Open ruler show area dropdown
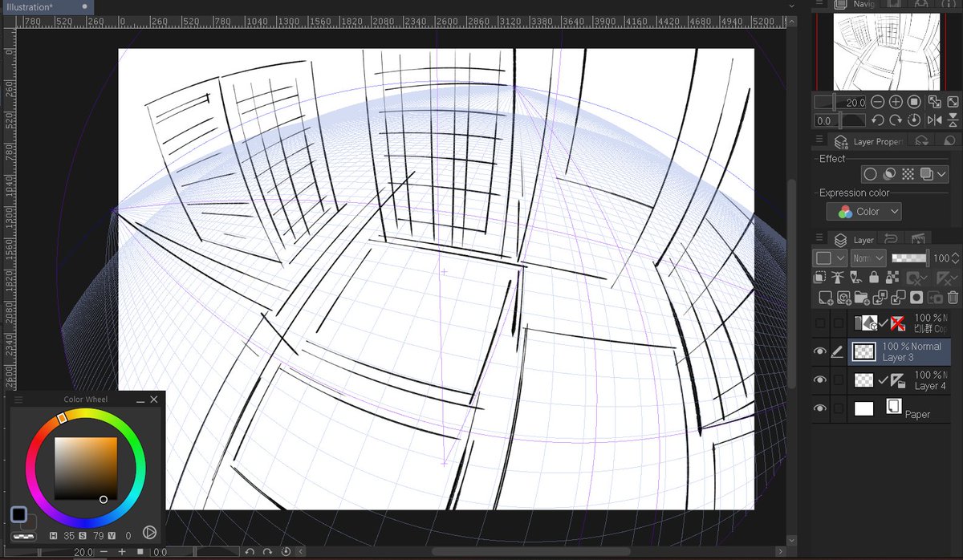 point(955,278)
